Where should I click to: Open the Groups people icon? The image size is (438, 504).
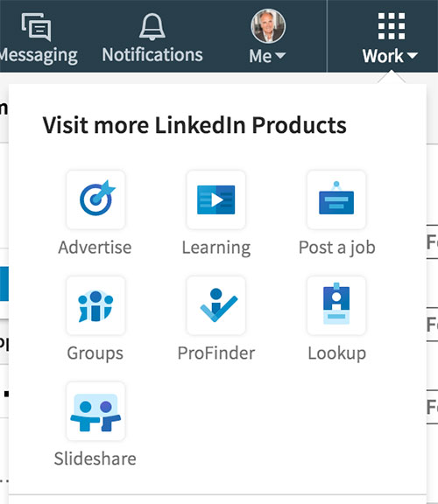pos(95,305)
